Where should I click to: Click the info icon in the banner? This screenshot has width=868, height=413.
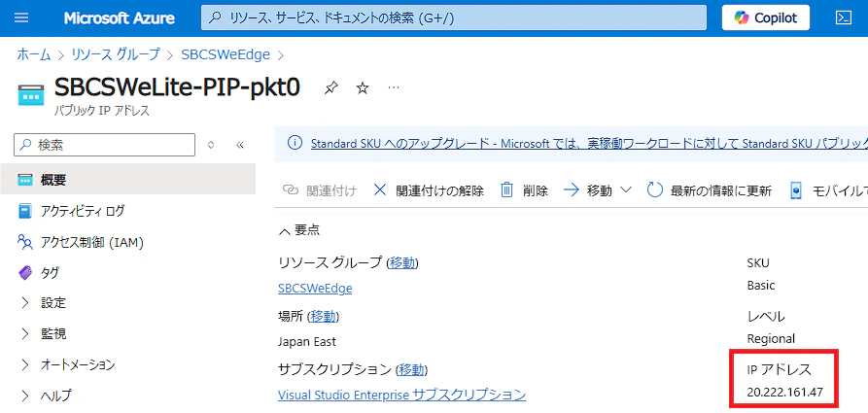[295, 144]
